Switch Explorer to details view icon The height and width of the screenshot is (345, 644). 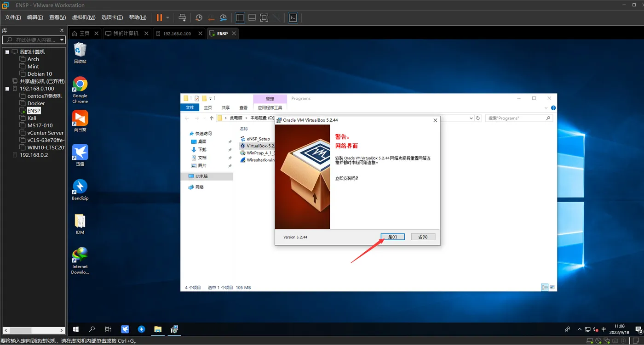(x=545, y=288)
